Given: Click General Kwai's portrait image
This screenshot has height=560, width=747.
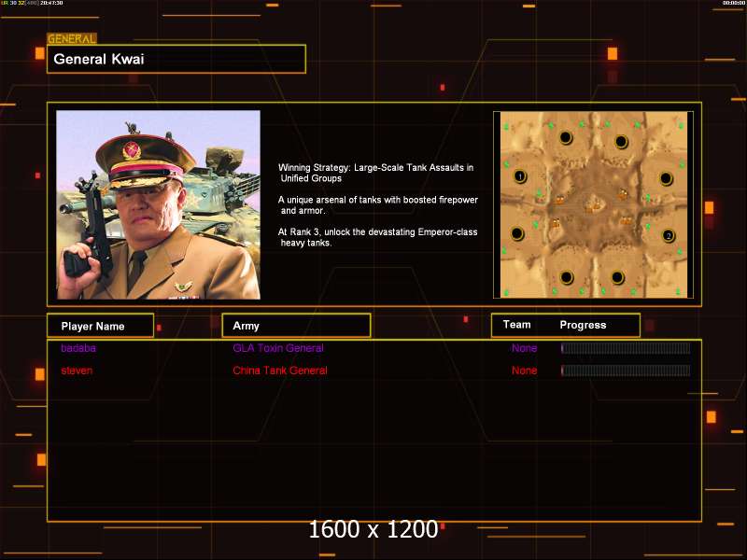Looking at the screenshot, I should (158, 204).
